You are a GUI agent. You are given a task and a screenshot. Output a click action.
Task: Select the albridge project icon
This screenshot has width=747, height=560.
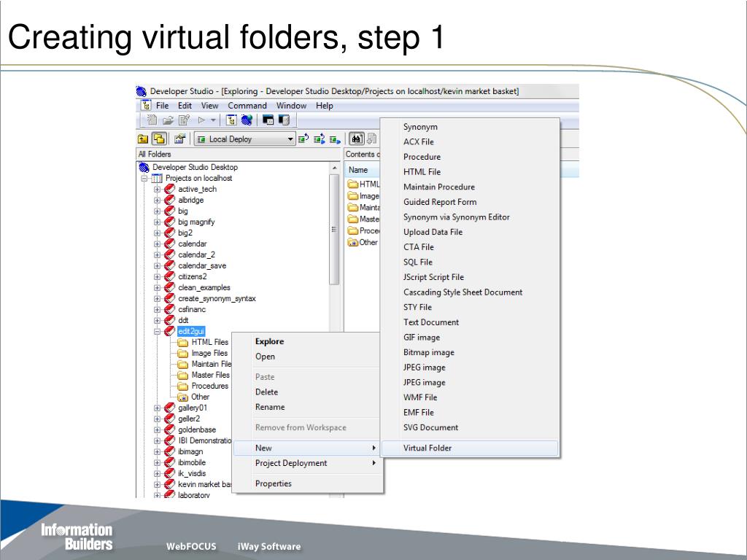click(x=169, y=200)
